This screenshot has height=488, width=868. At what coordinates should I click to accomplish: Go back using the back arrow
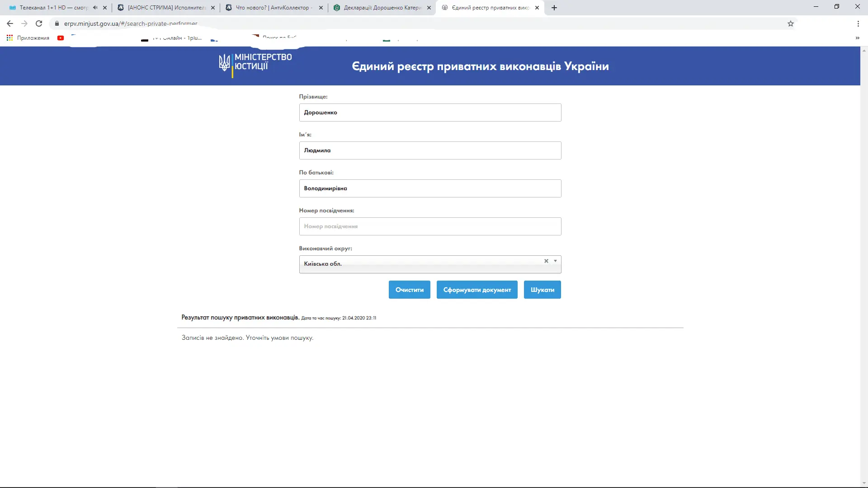[9, 23]
